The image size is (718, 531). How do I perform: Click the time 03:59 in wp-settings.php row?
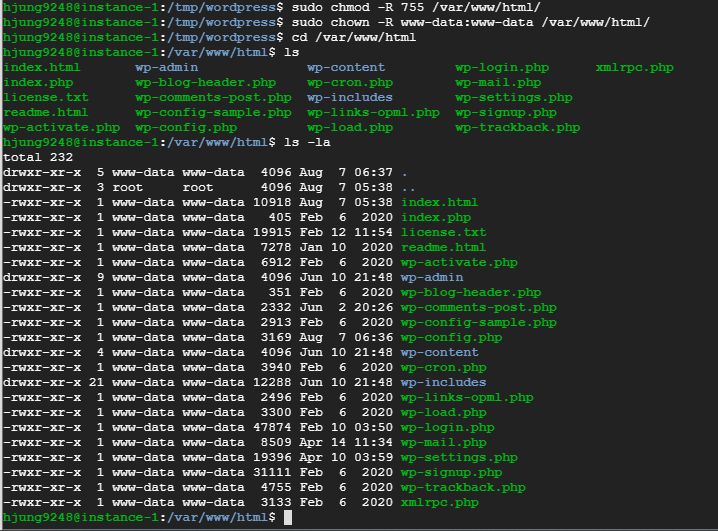pos(373,457)
